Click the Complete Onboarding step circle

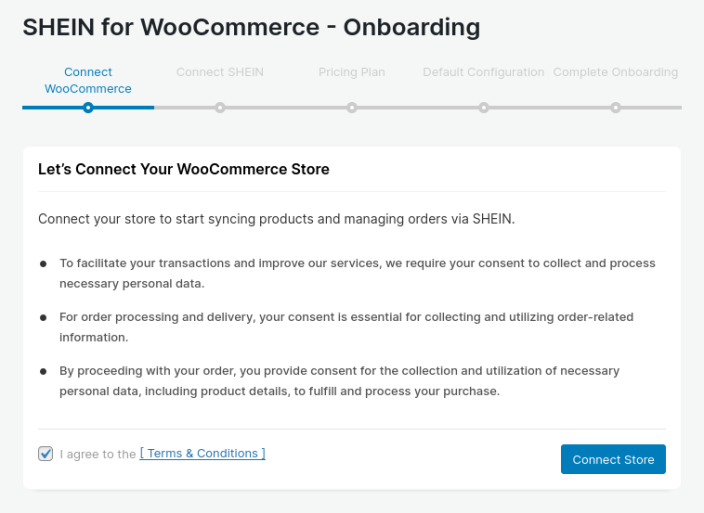pos(616,108)
